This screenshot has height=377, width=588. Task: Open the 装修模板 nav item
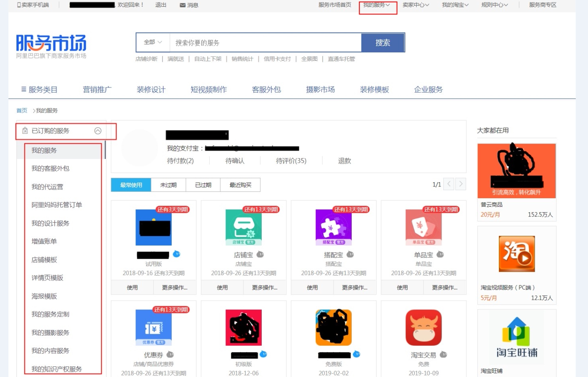point(374,90)
